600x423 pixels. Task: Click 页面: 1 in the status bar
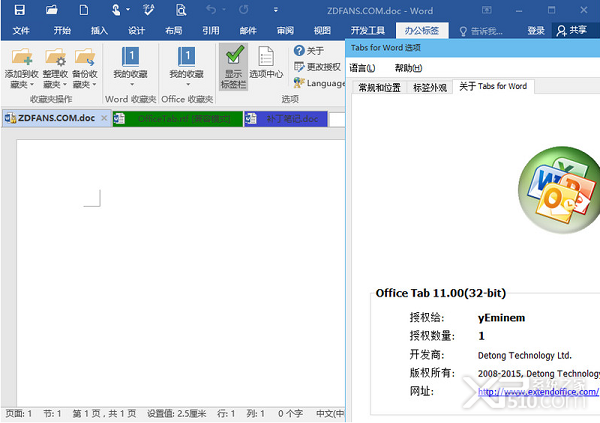tap(19, 413)
